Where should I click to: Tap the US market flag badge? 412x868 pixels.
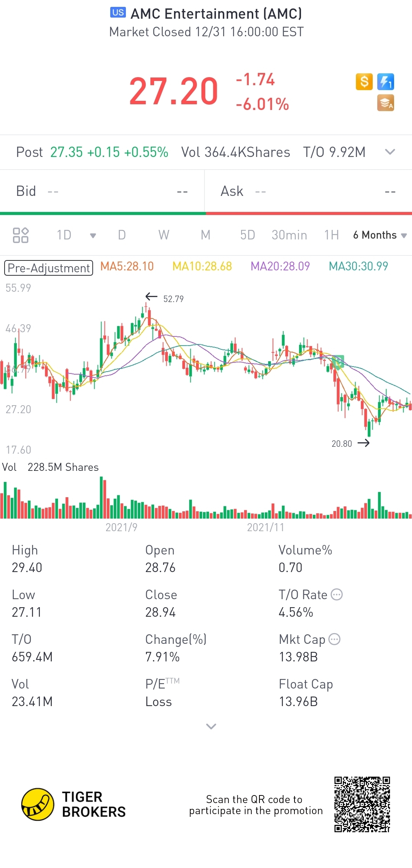point(118,13)
